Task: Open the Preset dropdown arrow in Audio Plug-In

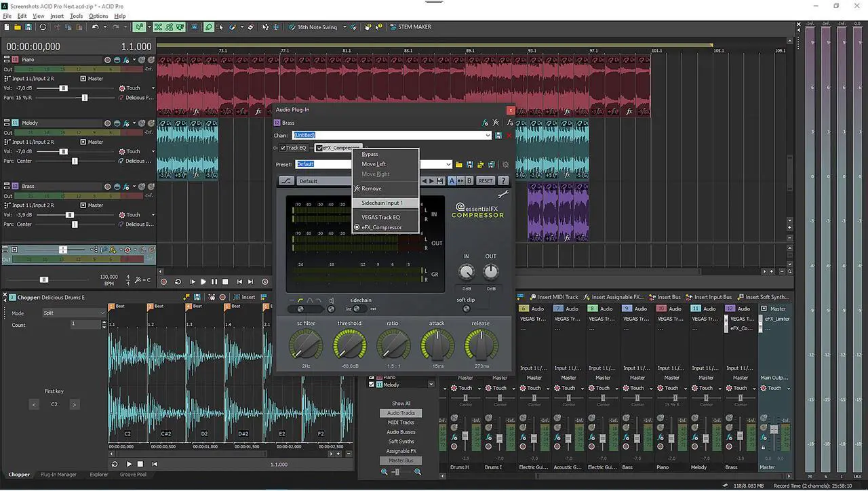Action: pos(448,164)
